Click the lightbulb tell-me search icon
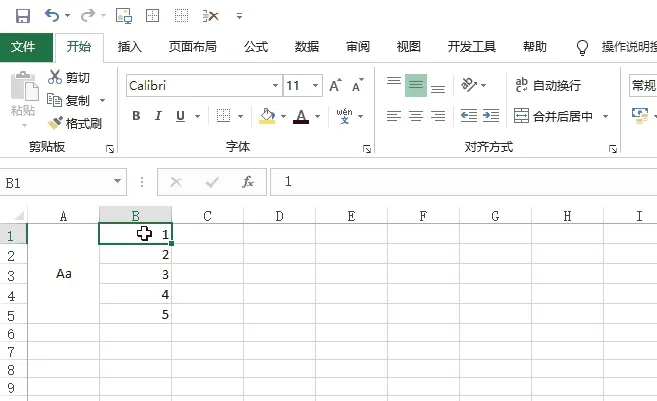This screenshot has width=657, height=401. (582, 47)
